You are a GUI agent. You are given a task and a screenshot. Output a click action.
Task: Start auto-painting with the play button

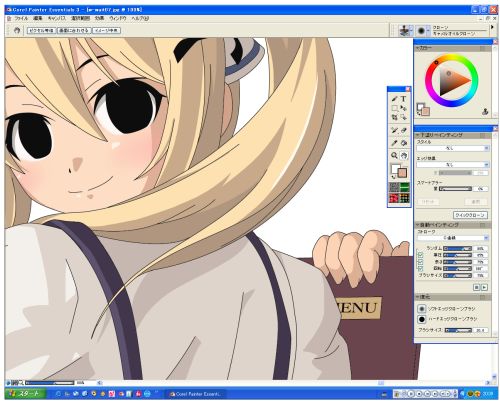(484, 287)
